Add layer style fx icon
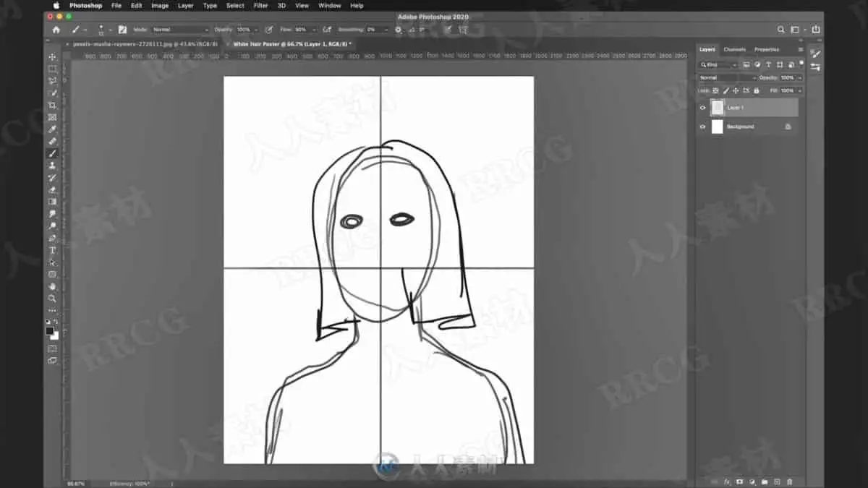Image resolution: width=868 pixels, height=488 pixels. click(x=727, y=481)
